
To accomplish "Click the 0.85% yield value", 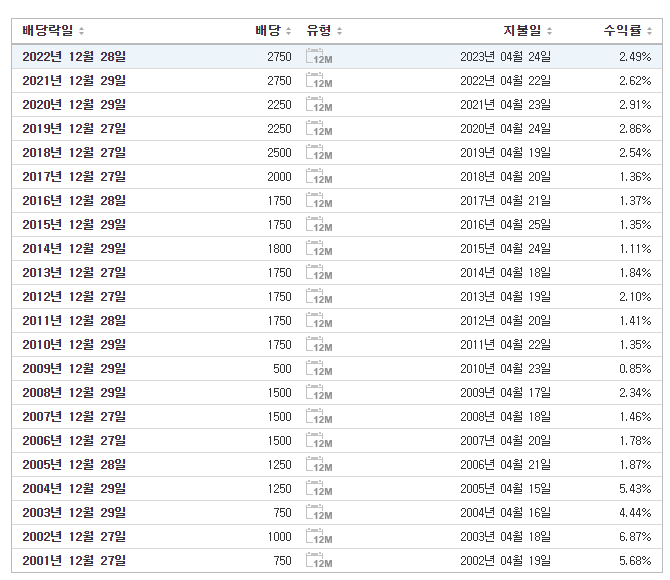I will pyautogui.click(x=635, y=368).
